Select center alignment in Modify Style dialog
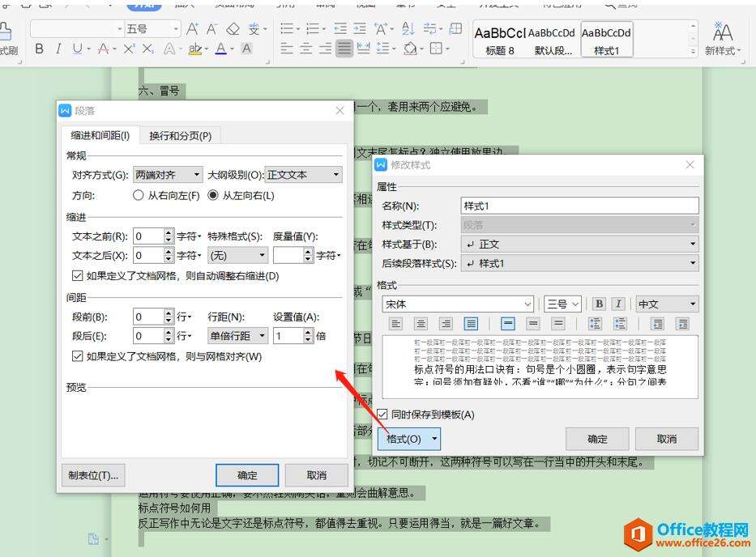Screen dimensions: 756x557 [421, 324]
